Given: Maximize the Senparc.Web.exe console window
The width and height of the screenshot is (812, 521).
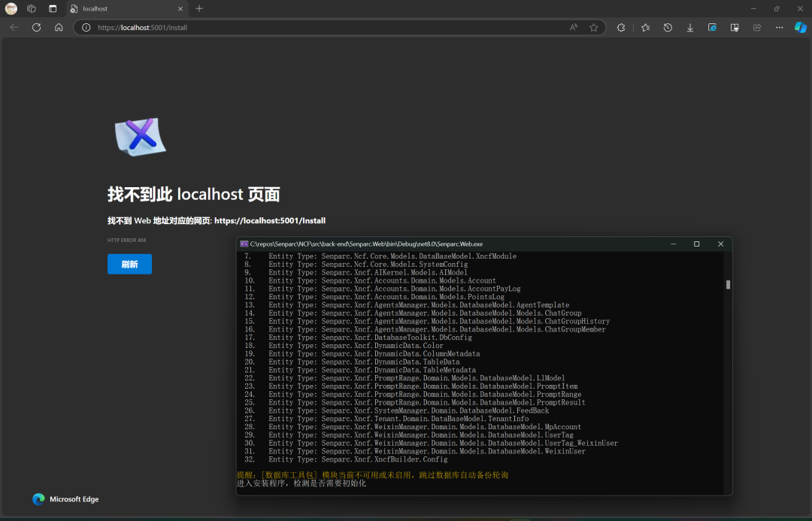Looking at the screenshot, I should coord(696,244).
